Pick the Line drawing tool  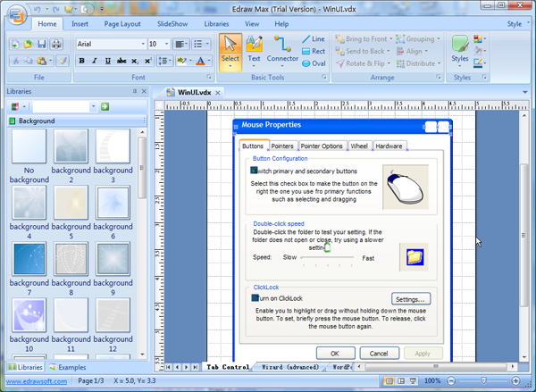point(313,39)
